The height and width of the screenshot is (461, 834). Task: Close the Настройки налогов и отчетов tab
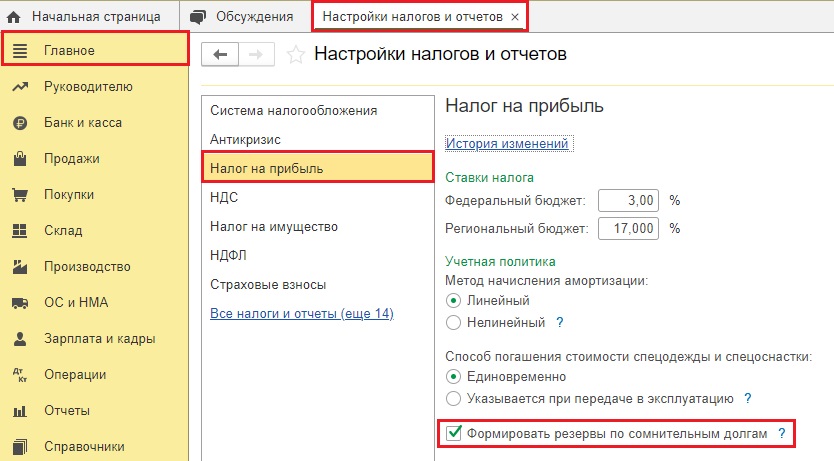(515, 17)
